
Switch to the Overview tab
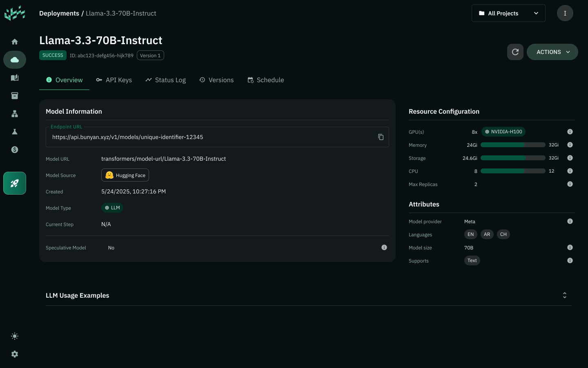pyautogui.click(x=64, y=80)
